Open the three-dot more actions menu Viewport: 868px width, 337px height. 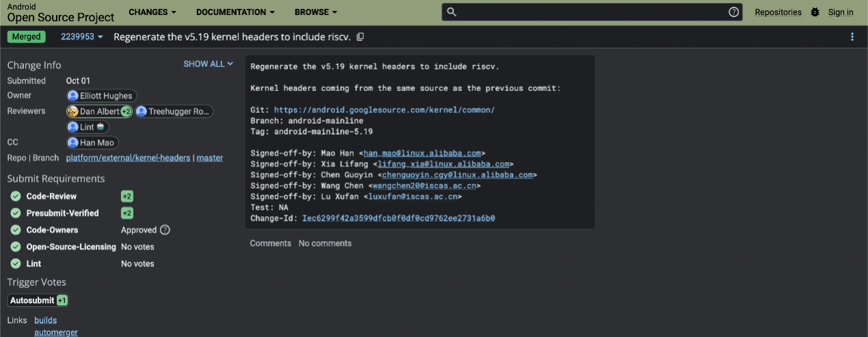(852, 37)
